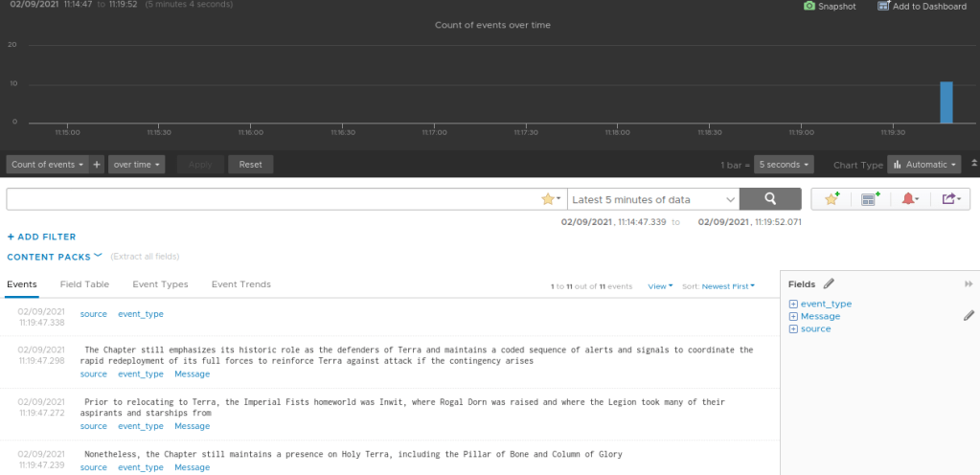980x475 pixels.
Task: Click the magnifier search button
Action: [x=770, y=199]
